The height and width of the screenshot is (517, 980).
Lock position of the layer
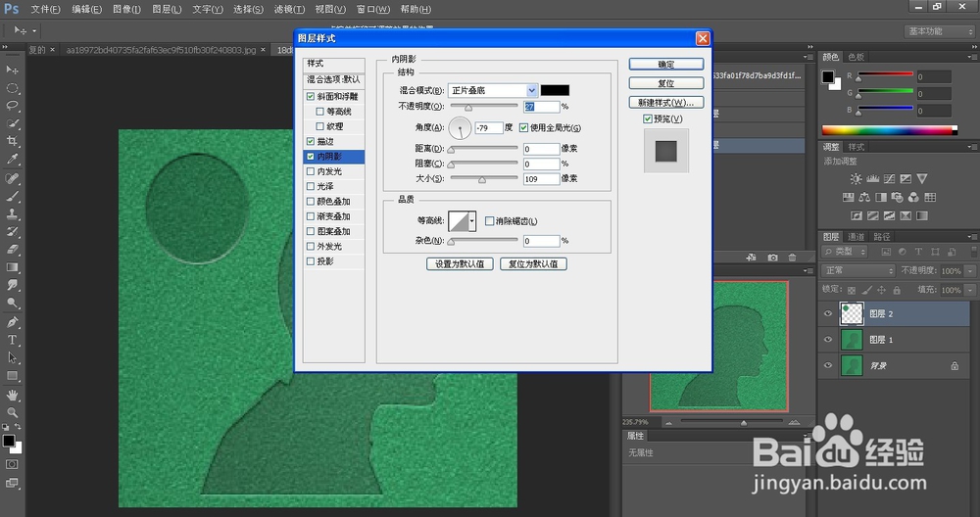pyautogui.click(x=881, y=291)
